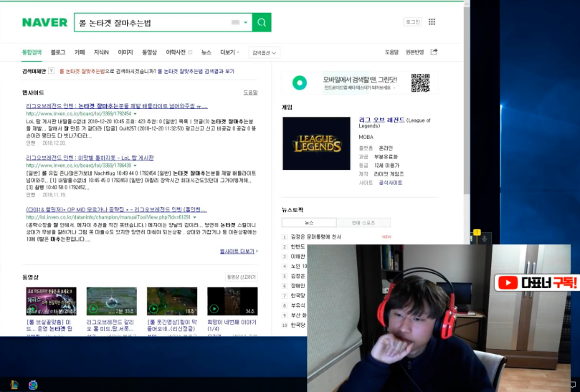Viewport: 580px width, 392px height.
Task: Play the 2분 33초 video thumbnail
Action: [111, 302]
